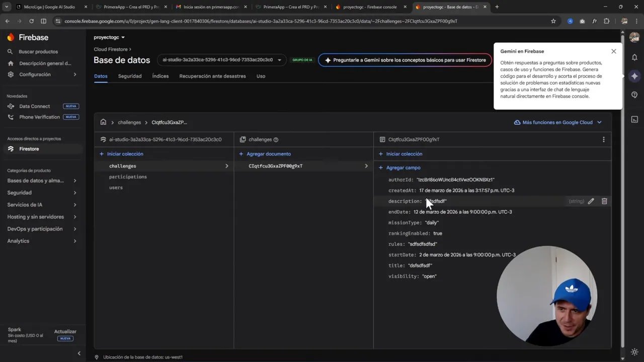Switch to the Índices tab

tap(160, 76)
